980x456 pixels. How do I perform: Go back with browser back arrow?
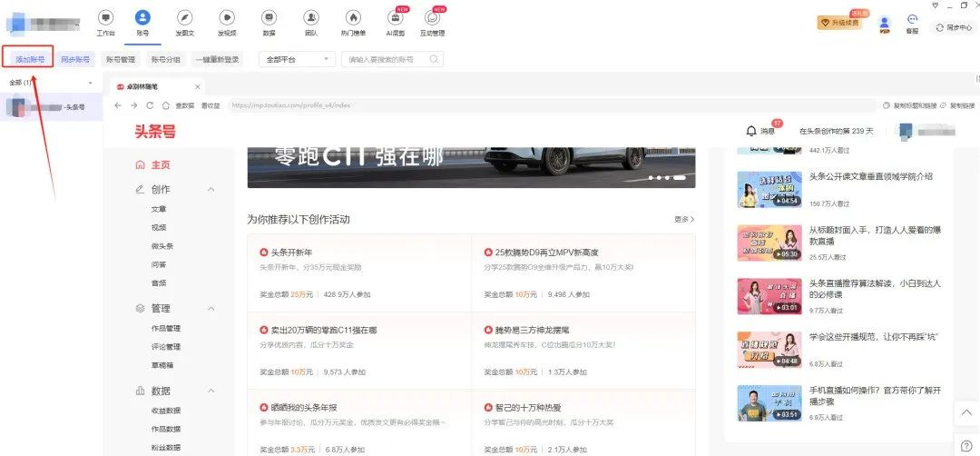tap(118, 105)
